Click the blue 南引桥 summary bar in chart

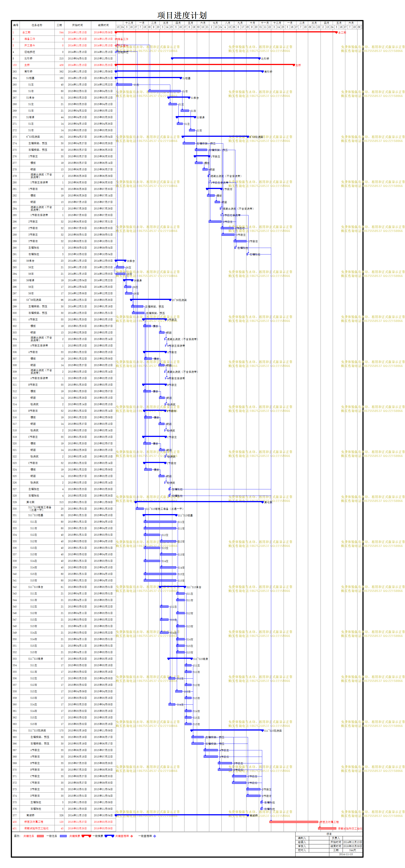click(189, 71)
